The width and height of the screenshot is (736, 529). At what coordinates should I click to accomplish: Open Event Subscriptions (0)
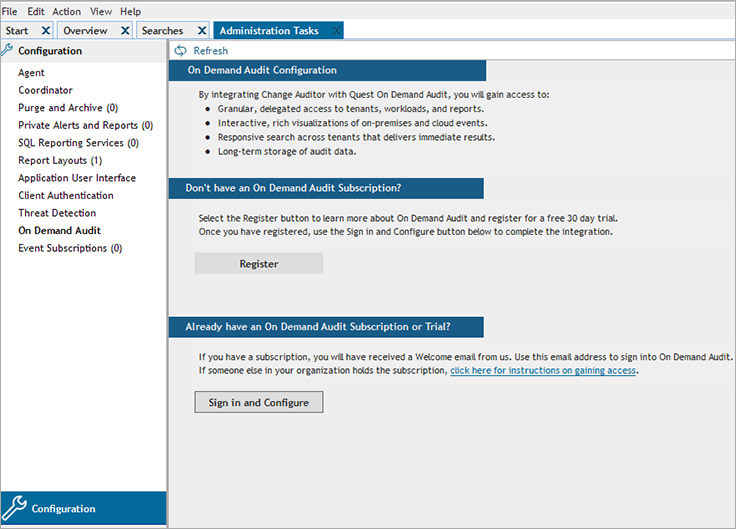pos(70,248)
